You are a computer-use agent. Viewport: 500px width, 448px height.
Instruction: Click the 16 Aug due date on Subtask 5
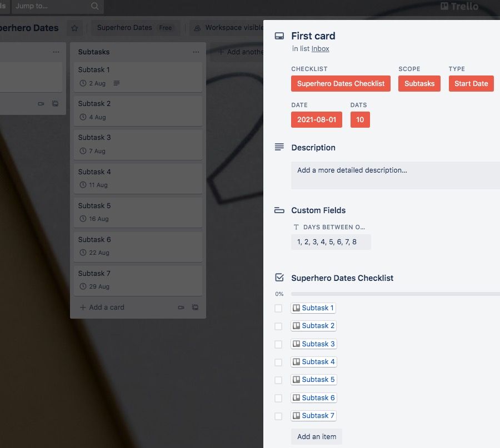click(94, 219)
